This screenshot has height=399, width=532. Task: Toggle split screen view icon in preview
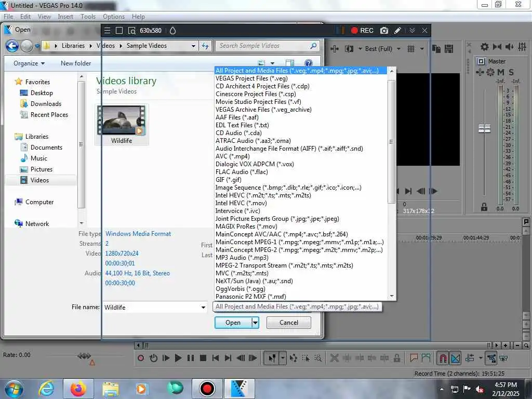click(349, 49)
